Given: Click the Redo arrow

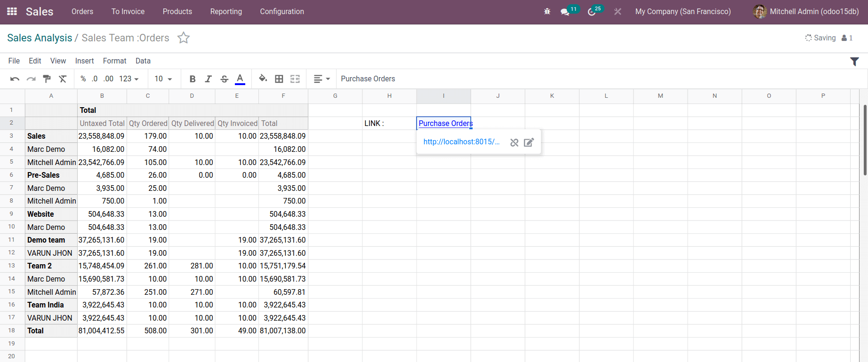Looking at the screenshot, I should [x=31, y=79].
